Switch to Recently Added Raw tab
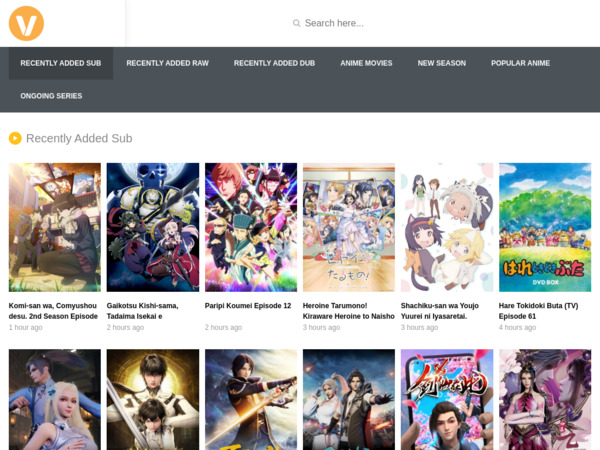Screen dimensions: 600x450 click(168, 63)
